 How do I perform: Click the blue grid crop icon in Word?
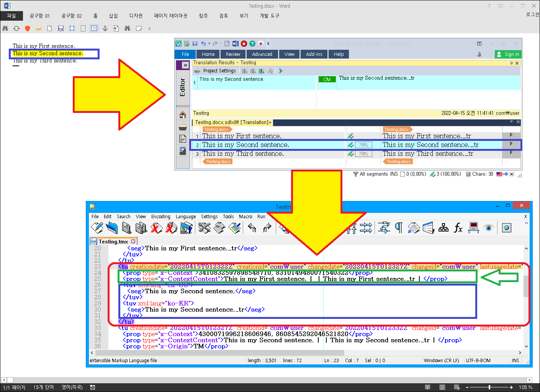[x=72, y=28]
